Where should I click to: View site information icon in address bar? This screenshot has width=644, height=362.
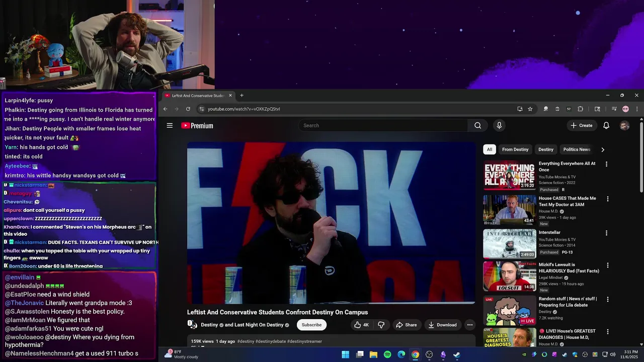(201, 109)
